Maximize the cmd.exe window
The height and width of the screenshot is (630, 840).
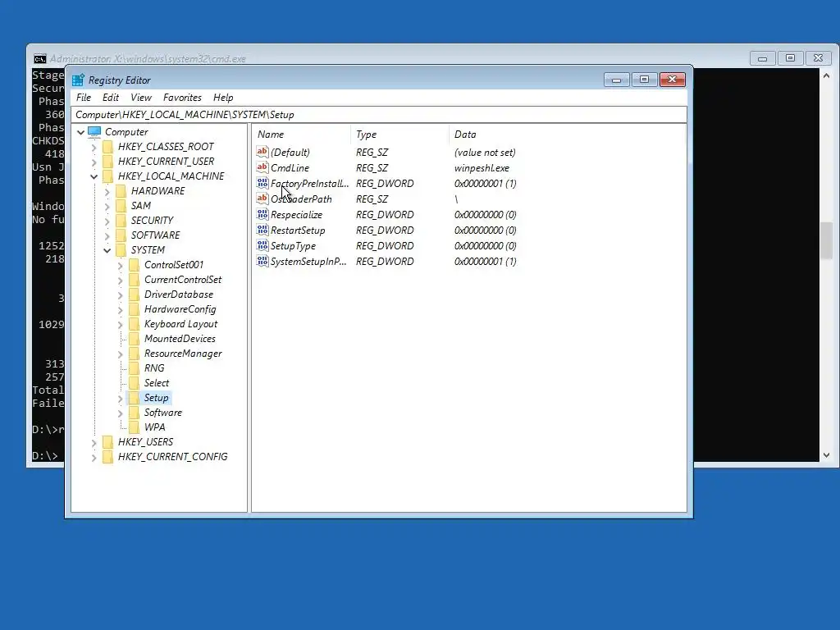[790, 58]
